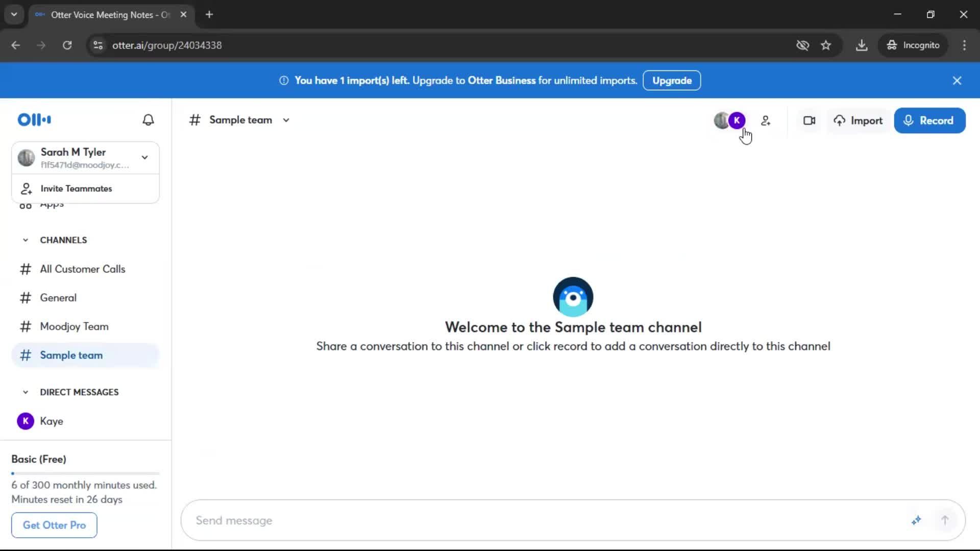Screen dimensions: 980x551
Task: Expand the Sample team channel dropdown
Action: click(x=286, y=120)
